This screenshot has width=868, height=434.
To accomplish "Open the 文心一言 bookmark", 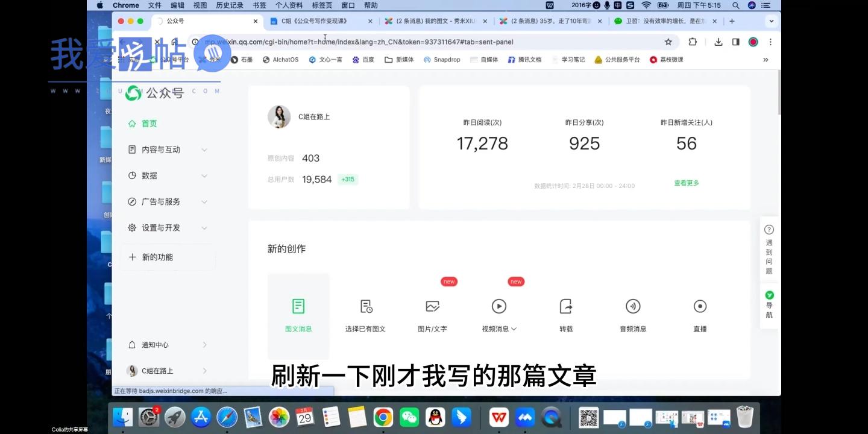I will click(x=325, y=60).
